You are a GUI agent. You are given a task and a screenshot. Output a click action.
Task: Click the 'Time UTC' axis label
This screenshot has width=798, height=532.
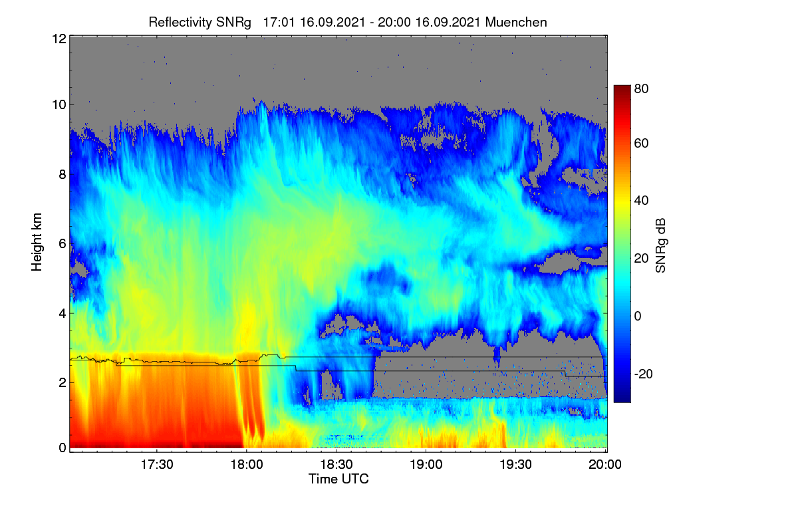pyautogui.click(x=338, y=479)
